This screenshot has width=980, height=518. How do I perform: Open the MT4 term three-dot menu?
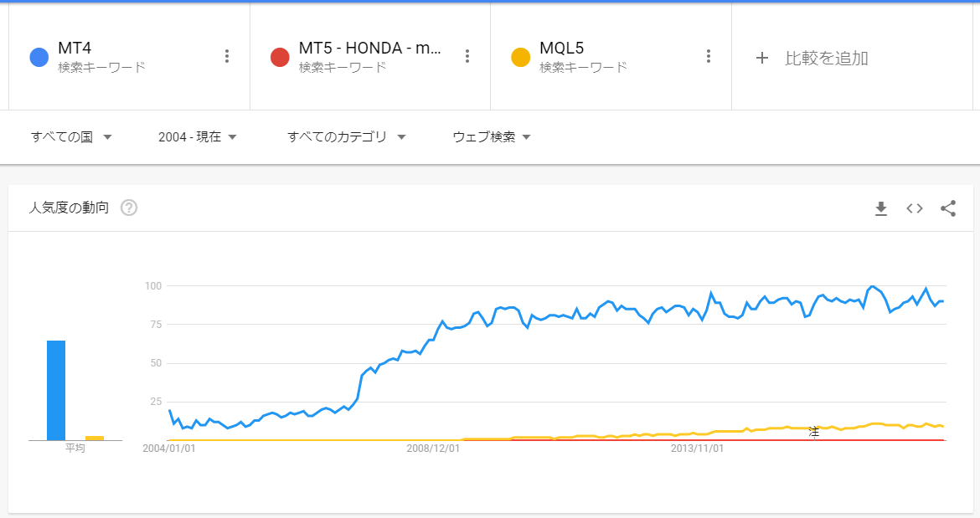coord(226,56)
